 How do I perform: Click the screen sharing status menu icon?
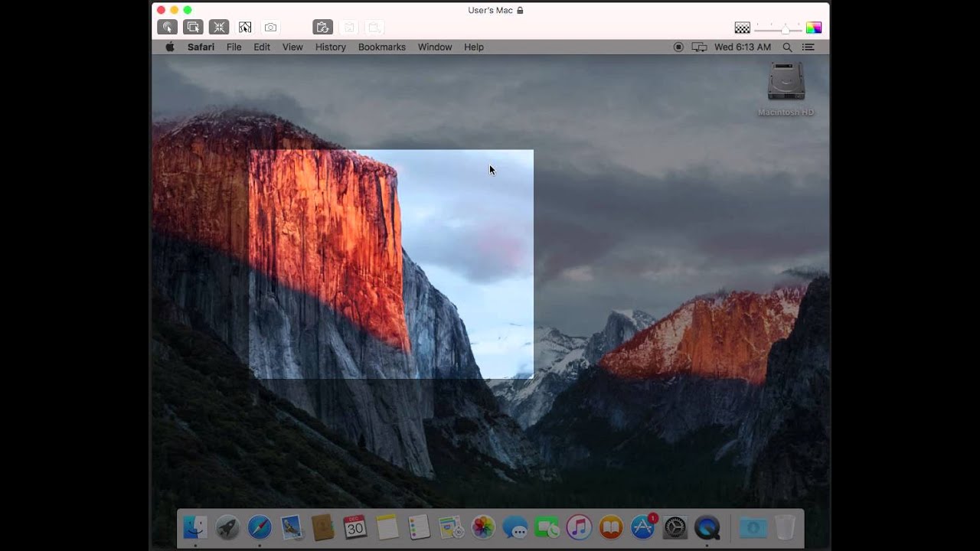pyautogui.click(x=699, y=47)
